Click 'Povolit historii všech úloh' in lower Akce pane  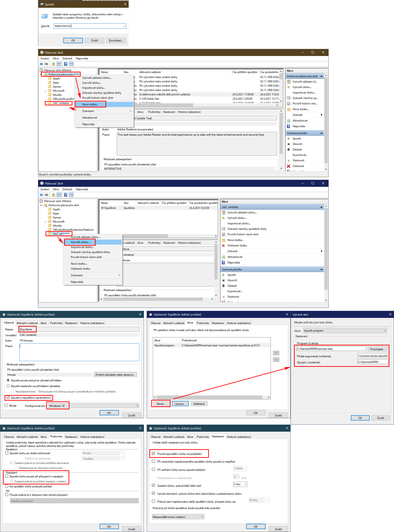point(243,234)
